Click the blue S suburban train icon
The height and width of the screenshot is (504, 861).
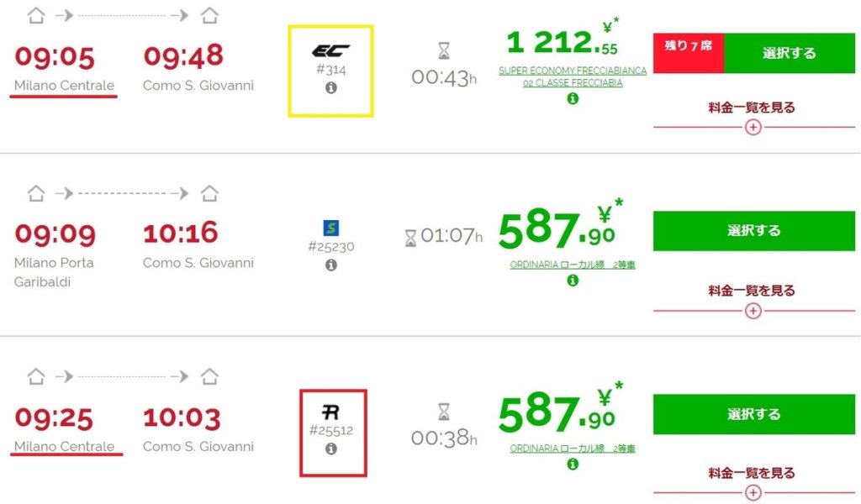pyautogui.click(x=331, y=228)
